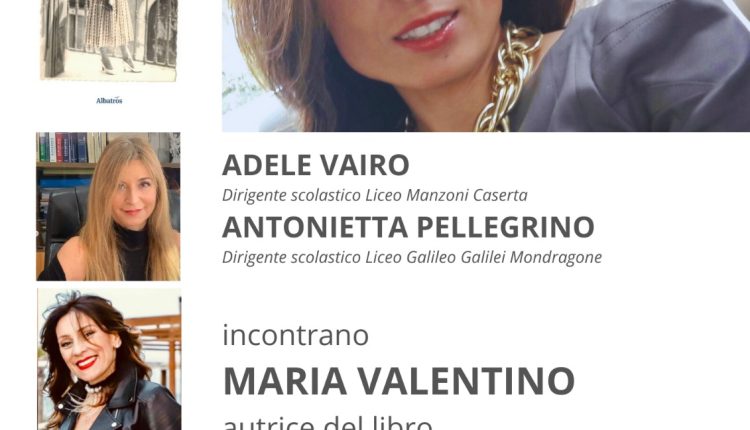Click the Liceo Manzoni Caserta subtitle
The width and height of the screenshot is (750, 430).
375,195
